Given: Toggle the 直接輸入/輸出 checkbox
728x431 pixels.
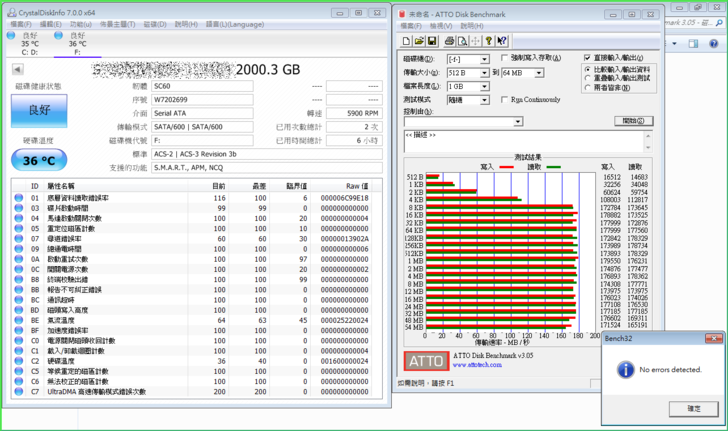Looking at the screenshot, I should pos(588,59).
